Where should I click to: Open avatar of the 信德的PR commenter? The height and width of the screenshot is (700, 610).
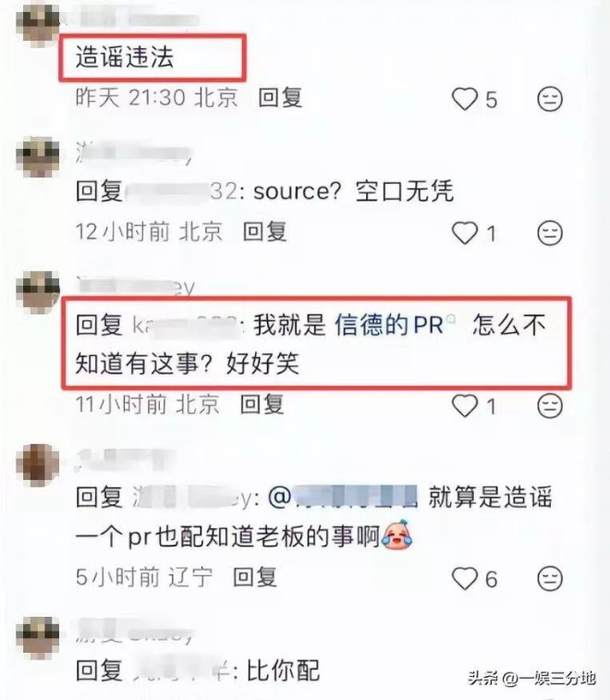(x=38, y=291)
